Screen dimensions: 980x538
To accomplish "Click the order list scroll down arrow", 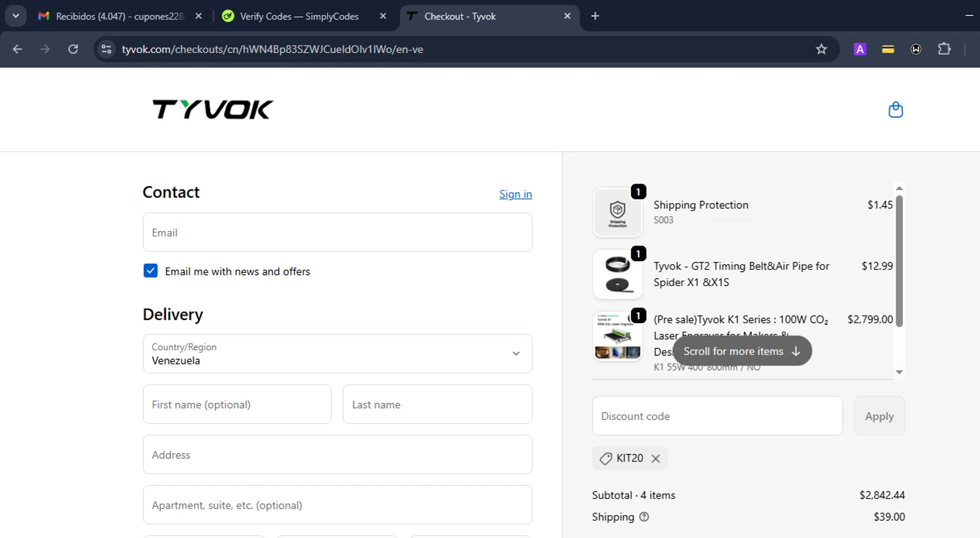I will (x=899, y=372).
